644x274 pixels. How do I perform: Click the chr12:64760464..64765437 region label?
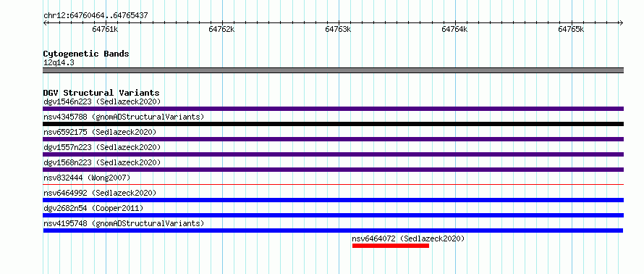(x=96, y=16)
